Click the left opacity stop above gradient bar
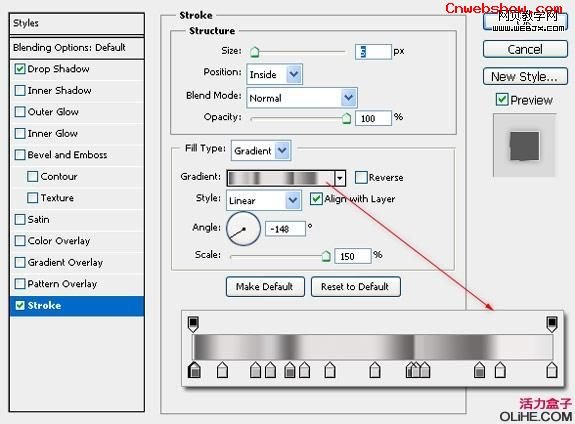 (193, 324)
